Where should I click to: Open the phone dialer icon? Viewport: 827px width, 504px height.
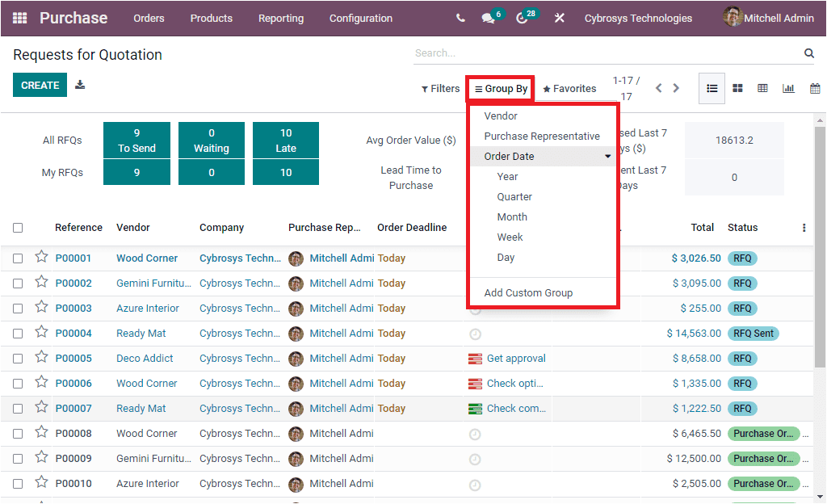(460, 17)
